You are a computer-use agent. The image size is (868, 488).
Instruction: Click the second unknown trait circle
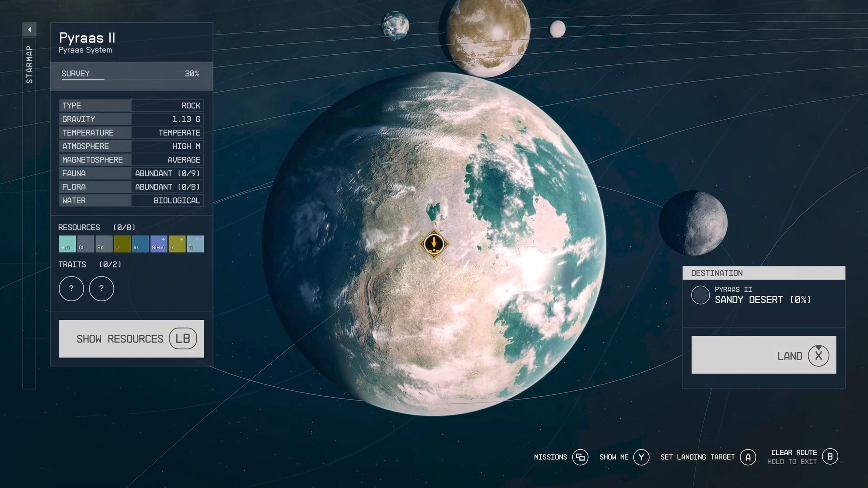tap(101, 289)
